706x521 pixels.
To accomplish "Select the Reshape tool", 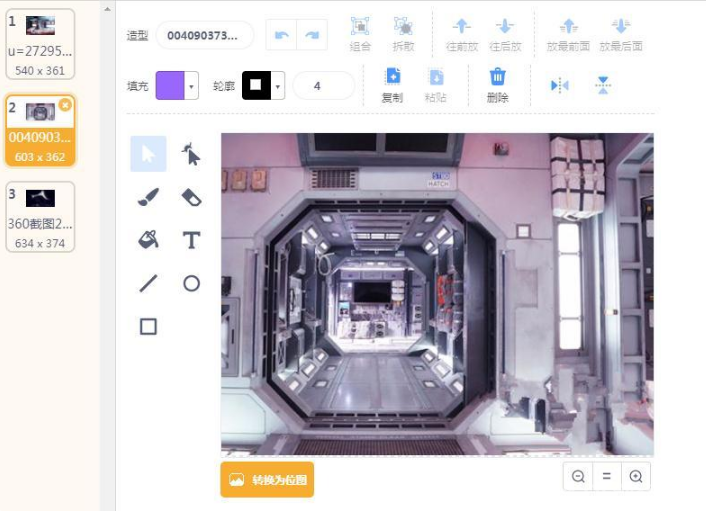I will pyautogui.click(x=191, y=154).
